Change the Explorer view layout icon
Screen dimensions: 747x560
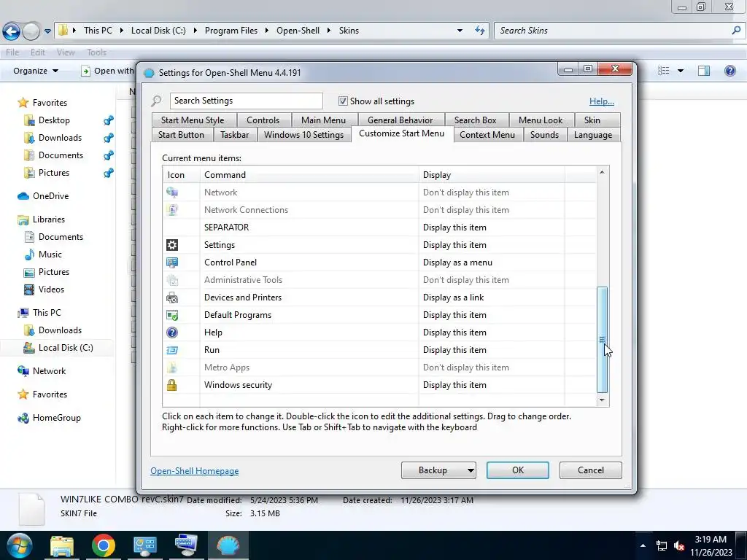click(x=664, y=71)
